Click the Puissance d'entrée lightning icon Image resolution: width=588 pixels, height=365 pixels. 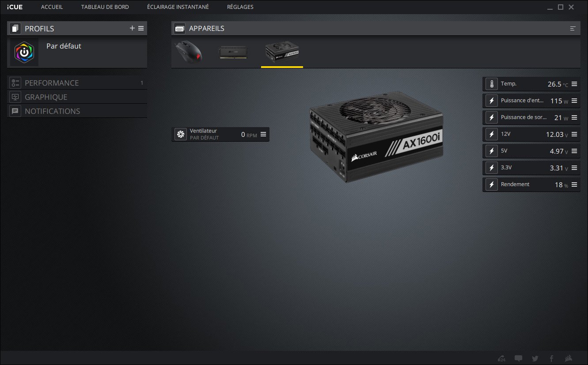[x=491, y=101]
